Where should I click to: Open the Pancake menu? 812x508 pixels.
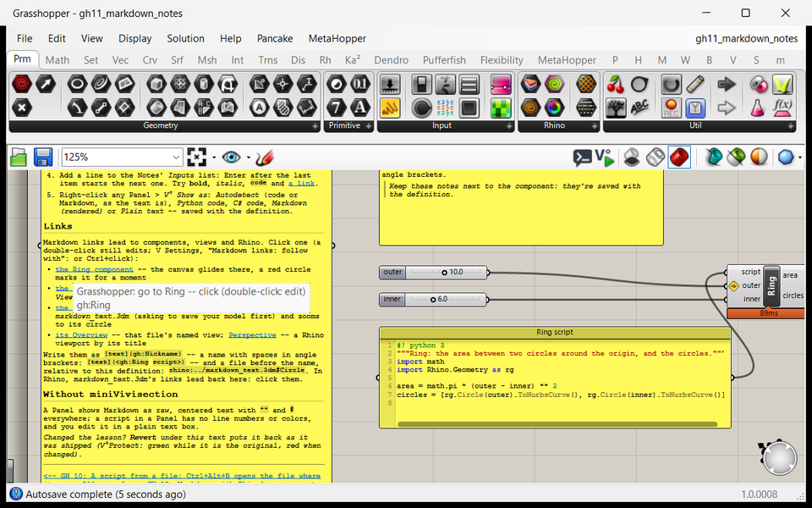click(x=275, y=38)
